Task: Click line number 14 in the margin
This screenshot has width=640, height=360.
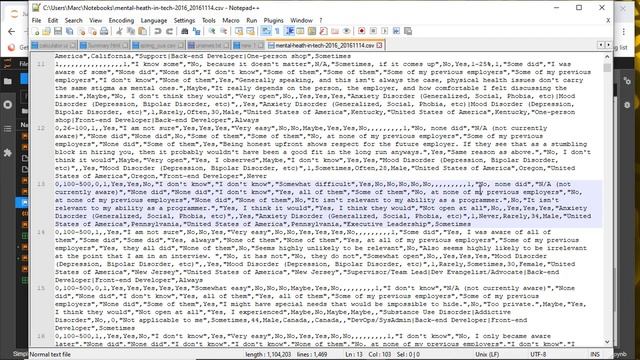Action: (x=41, y=232)
